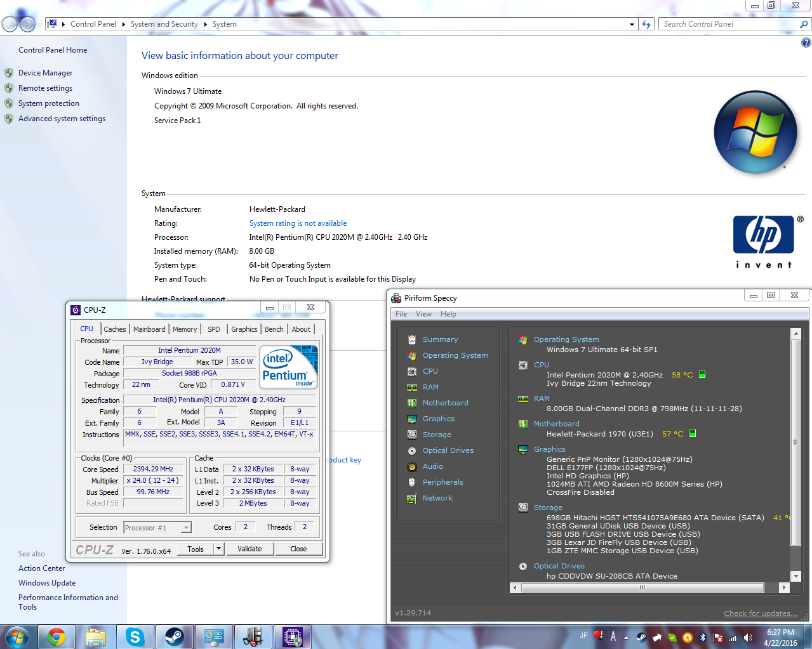
Task: Open Skype from the taskbar
Action: tap(135, 637)
